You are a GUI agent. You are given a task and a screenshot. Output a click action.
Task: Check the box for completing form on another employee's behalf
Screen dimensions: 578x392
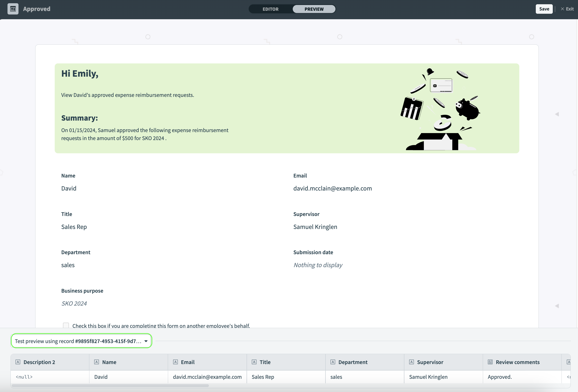coord(66,325)
